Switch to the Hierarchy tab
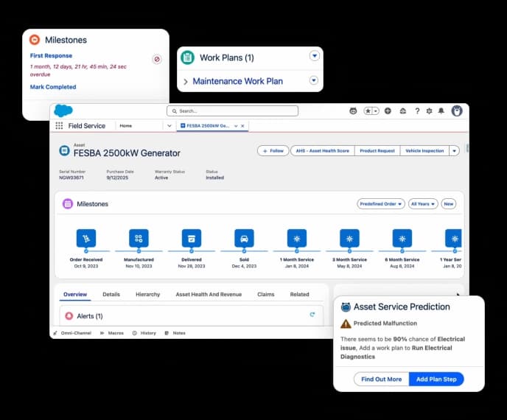Image resolution: width=507 pixels, height=420 pixels. coord(148,294)
